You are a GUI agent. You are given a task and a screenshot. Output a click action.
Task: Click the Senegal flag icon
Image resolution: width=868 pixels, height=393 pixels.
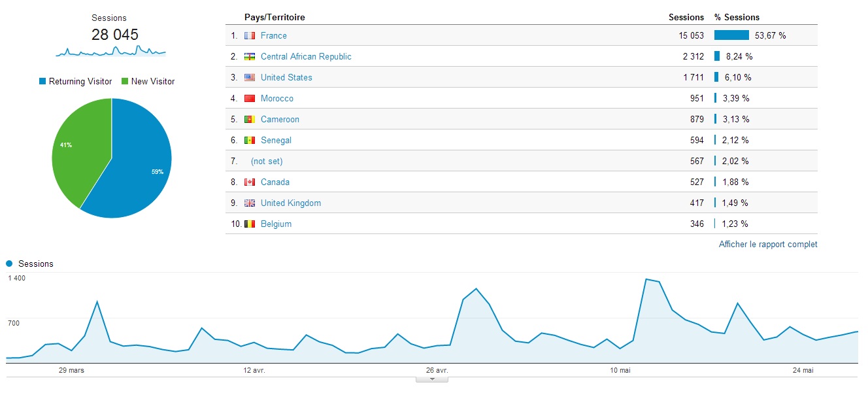(250, 141)
